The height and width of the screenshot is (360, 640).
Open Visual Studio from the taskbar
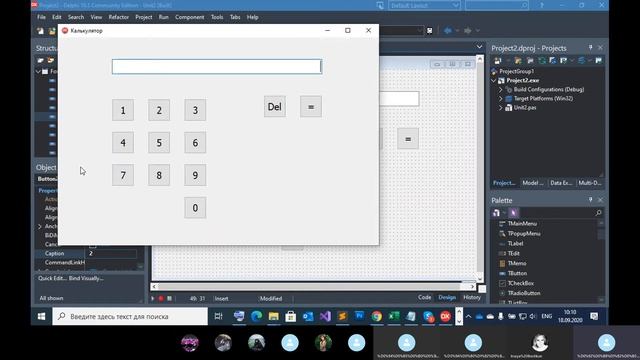coord(325,316)
